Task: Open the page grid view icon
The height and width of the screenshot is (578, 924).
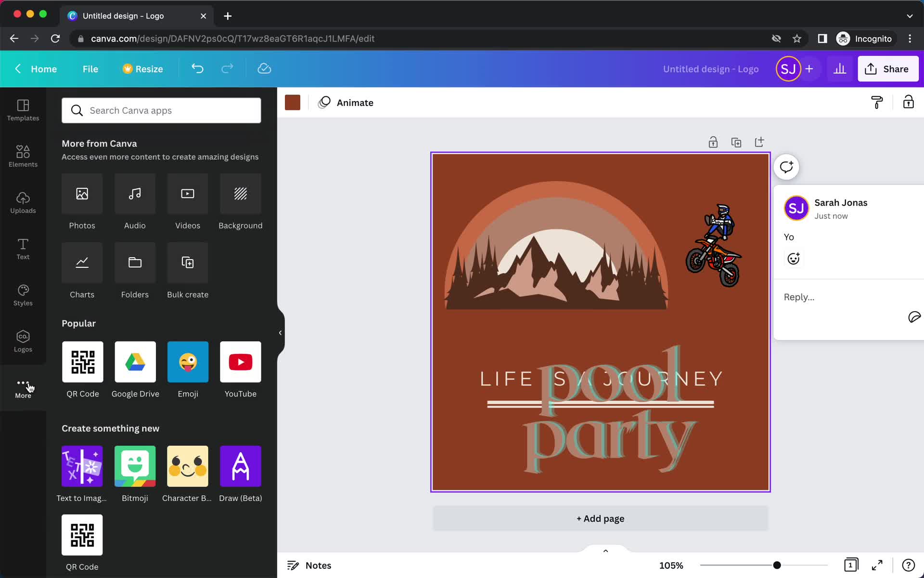Action: (x=851, y=565)
